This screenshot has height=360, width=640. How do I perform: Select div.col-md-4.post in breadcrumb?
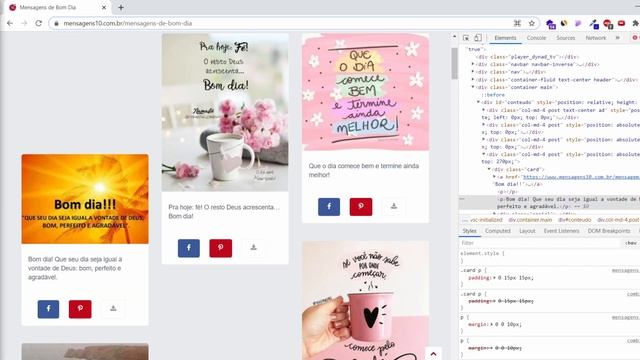(618, 220)
